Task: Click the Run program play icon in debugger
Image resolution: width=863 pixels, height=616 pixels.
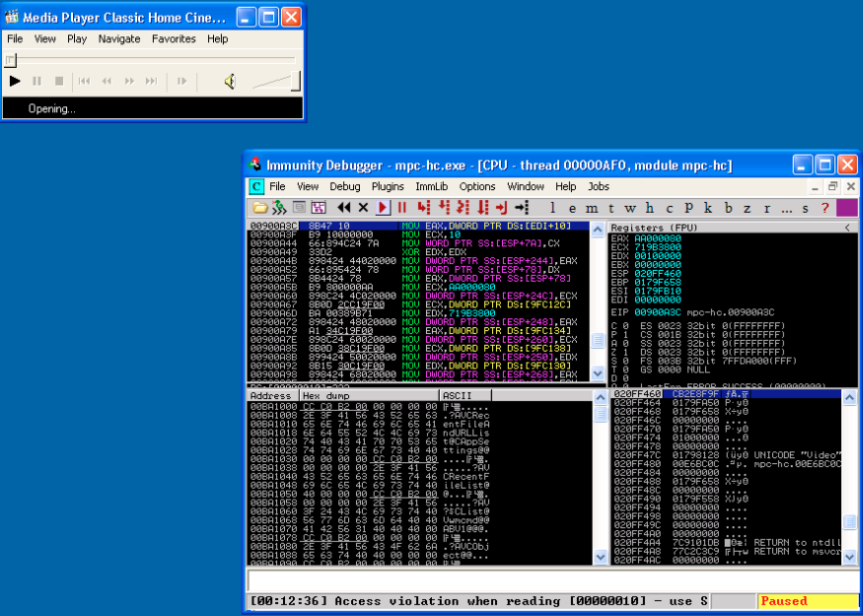Action: tap(383, 207)
